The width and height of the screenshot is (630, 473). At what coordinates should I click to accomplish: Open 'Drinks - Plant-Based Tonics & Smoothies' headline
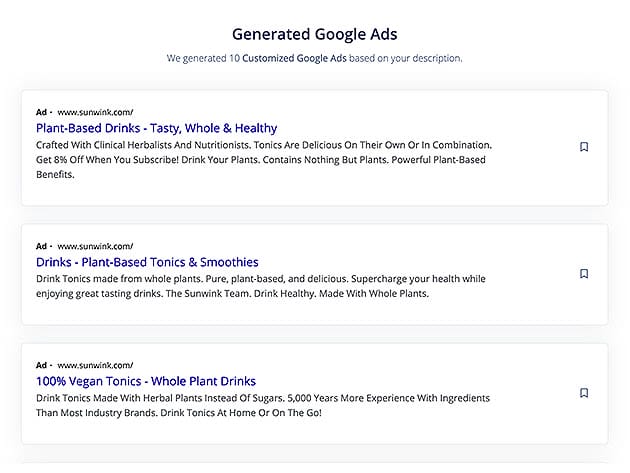click(x=147, y=262)
